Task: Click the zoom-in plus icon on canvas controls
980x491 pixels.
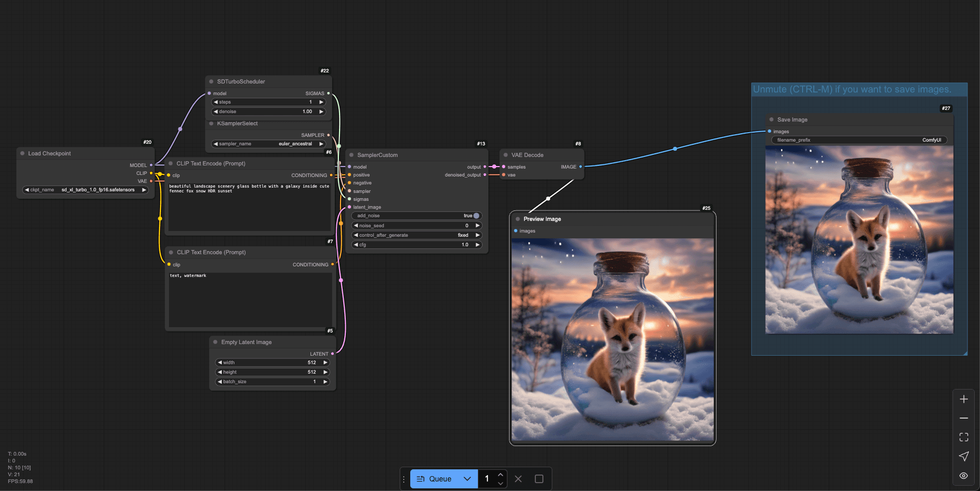Action: (964, 399)
